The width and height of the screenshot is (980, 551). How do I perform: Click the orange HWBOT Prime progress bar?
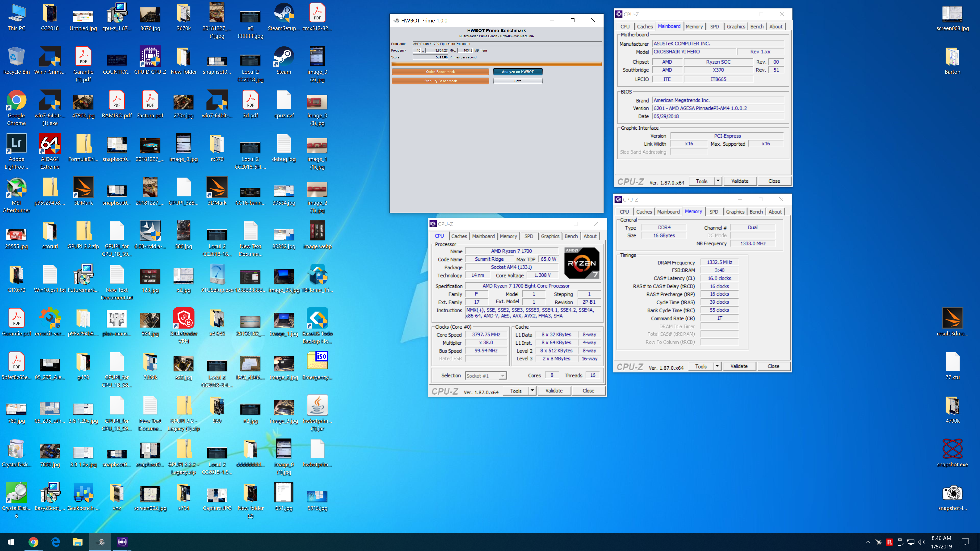496,64
